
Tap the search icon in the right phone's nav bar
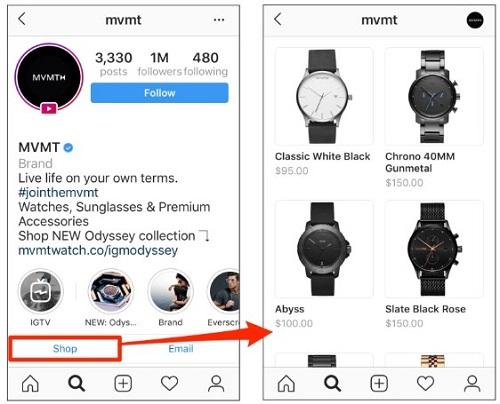pyautogui.click(x=333, y=383)
